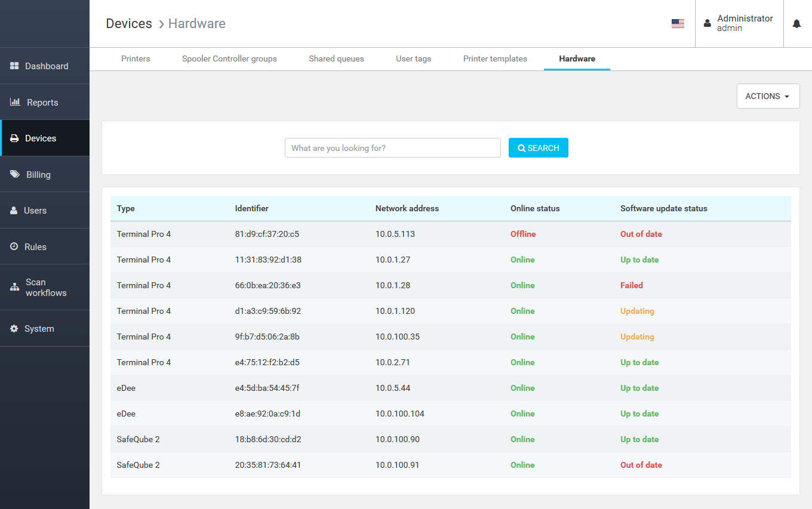812x509 pixels.
Task: Click the System gear icon
Action: point(14,329)
